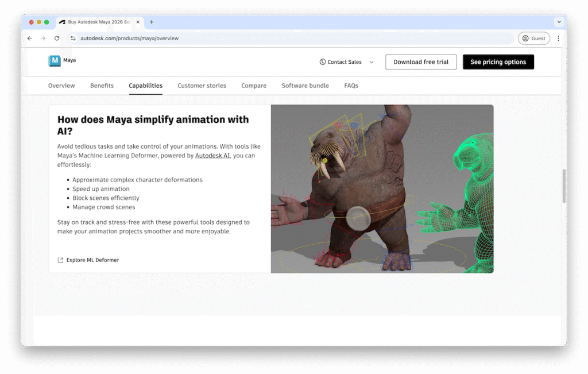The width and height of the screenshot is (588, 374).
Task: Open the Explore ML Deformer link
Action: pos(92,260)
